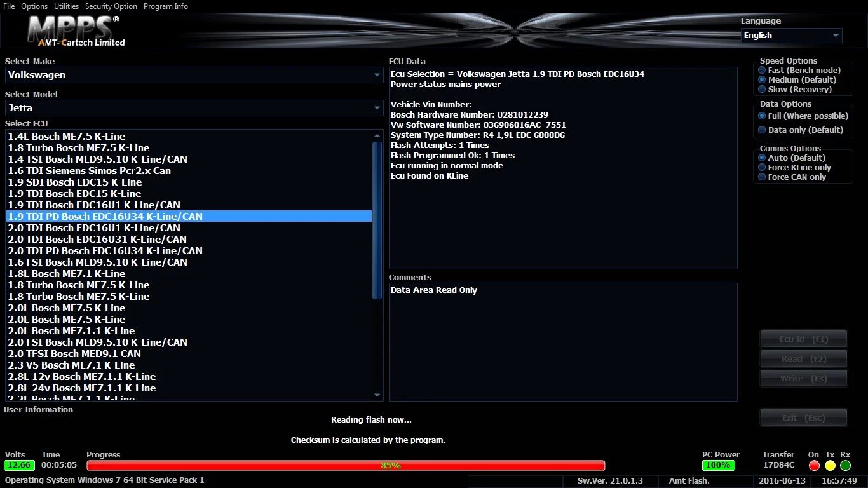The width and height of the screenshot is (868, 488).
Task: Click the ECU list scrollbar thumb
Action: [x=377, y=219]
